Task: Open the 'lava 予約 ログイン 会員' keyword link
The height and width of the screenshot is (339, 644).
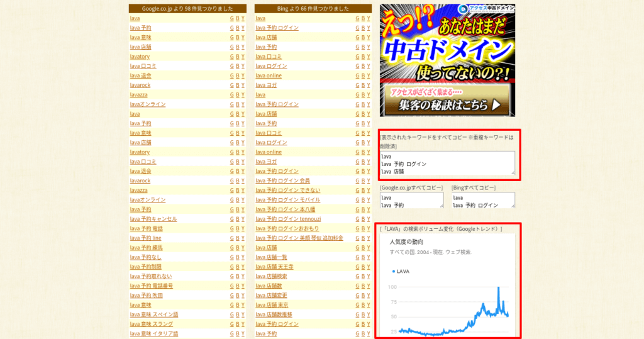Action: pyautogui.click(x=282, y=181)
